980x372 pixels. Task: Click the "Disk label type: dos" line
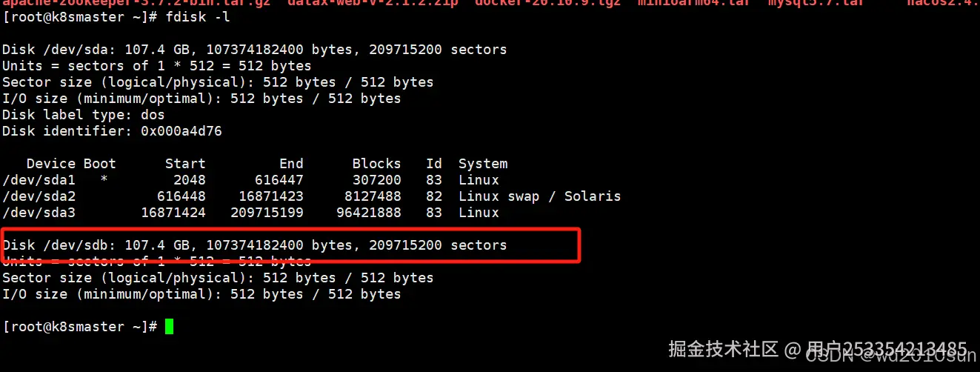point(84,115)
